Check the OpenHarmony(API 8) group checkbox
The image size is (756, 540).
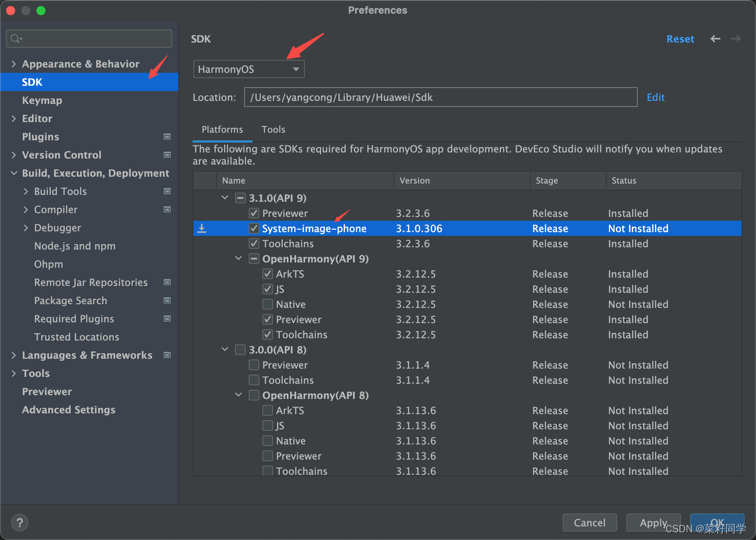click(254, 395)
